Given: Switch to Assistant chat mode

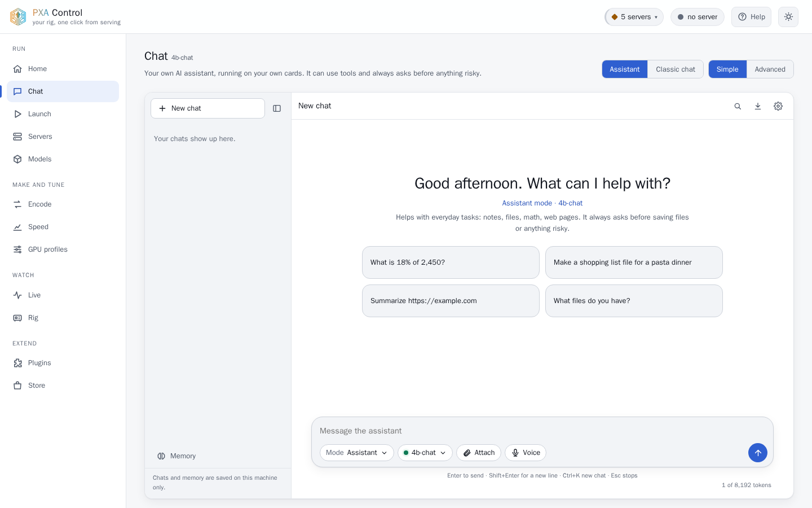Looking at the screenshot, I should (x=625, y=69).
